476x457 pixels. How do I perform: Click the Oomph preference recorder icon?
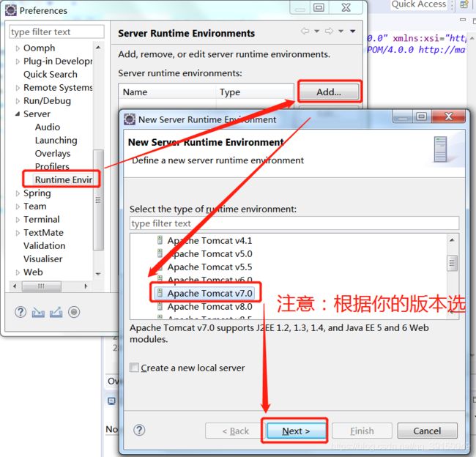click(x=74, y=312)
